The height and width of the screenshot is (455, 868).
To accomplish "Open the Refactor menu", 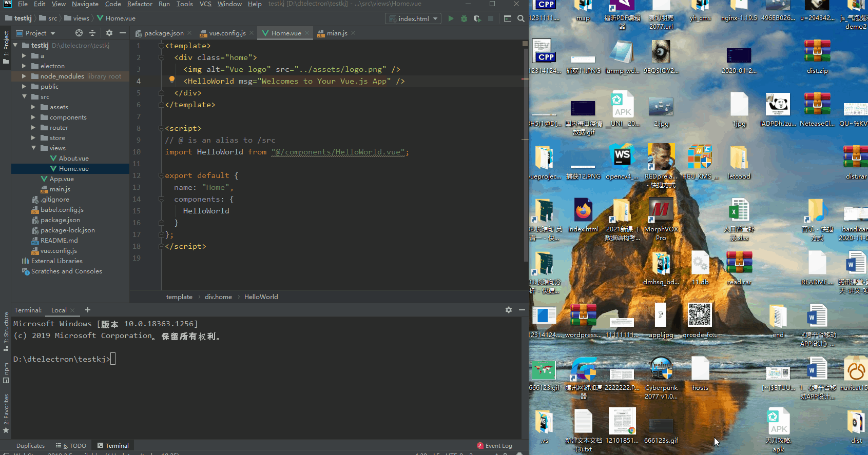I will pyautogui.click(x=140, y=4).
